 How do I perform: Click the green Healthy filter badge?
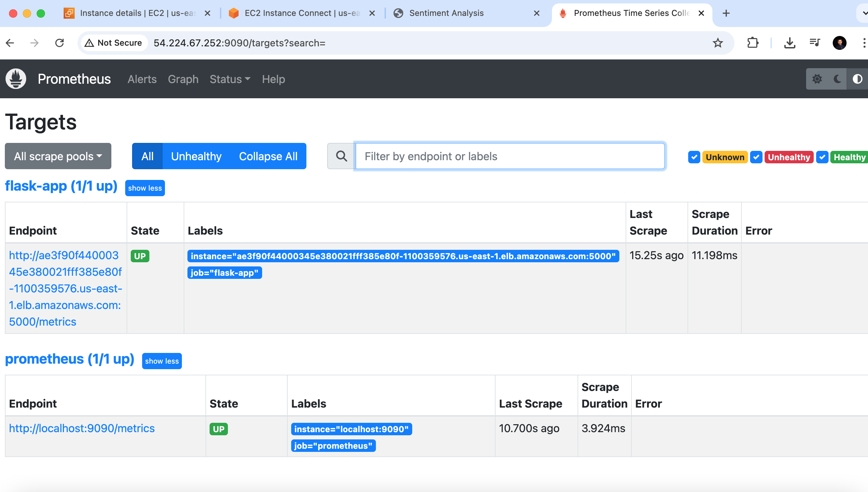coord(849,157)
